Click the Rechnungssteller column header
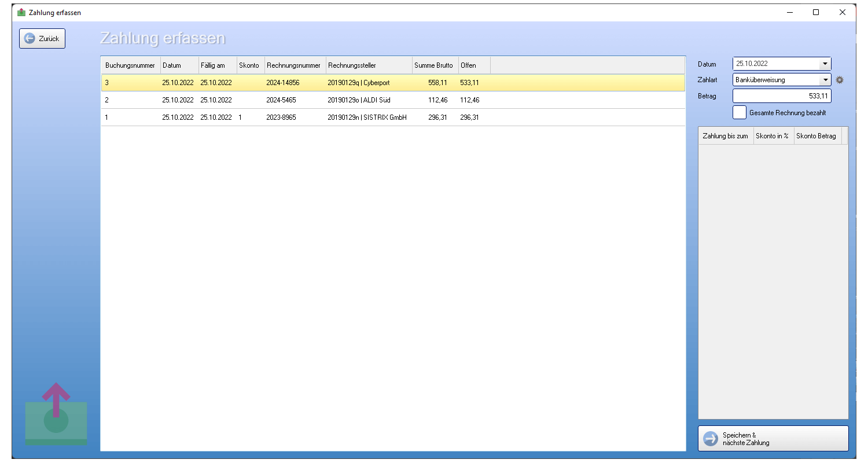Viewport: 868px width, 463px height. point(369,65)
